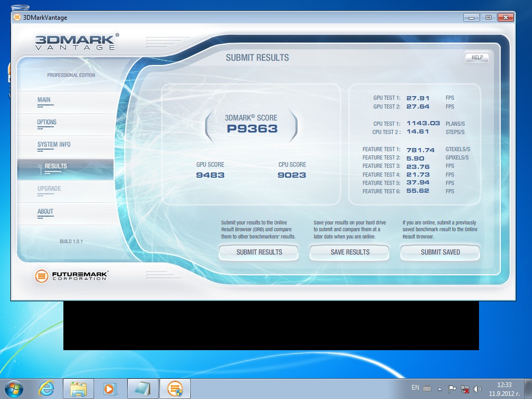Viewport: 532px width, 399px height.
Task: Click the CPU score value 9023
Action: [292, 175]
